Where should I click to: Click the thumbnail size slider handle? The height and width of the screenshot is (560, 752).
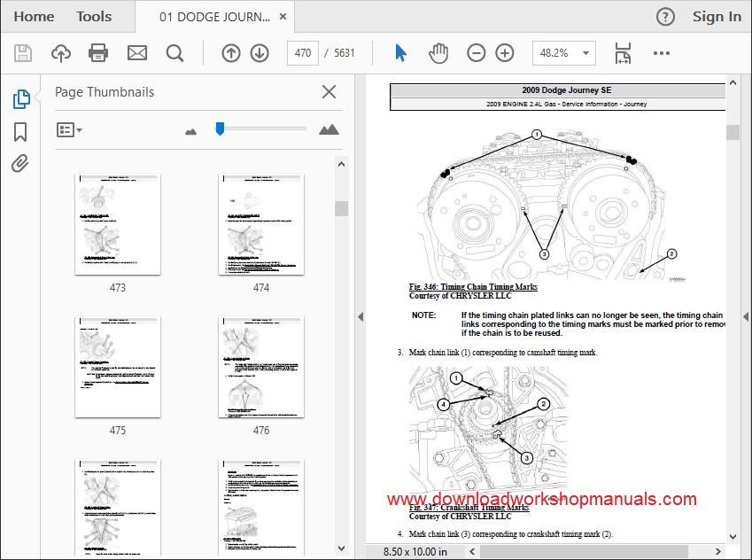[x=220, y=128]
